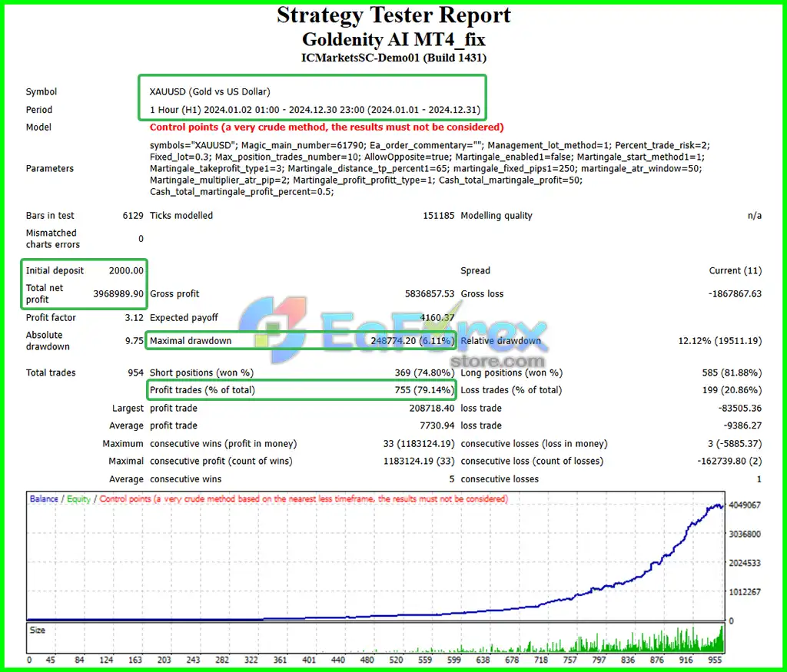This screenshot has width=787, height=672.
Task: Click the consecutive profit value '1183124.19 (33)'
Action: coord(419,462)
